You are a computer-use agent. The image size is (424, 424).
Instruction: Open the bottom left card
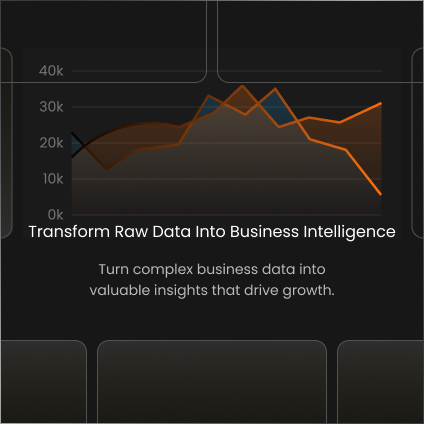pos(43,381)
